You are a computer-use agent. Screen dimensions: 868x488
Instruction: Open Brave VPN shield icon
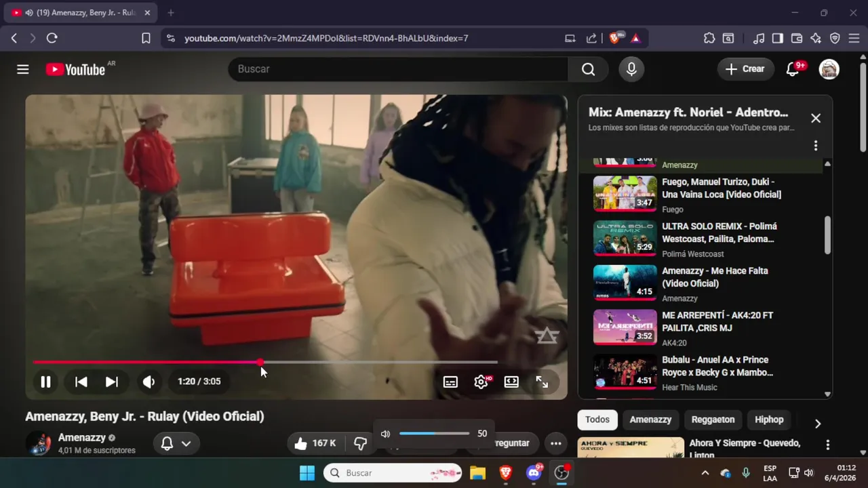point(835,39)
